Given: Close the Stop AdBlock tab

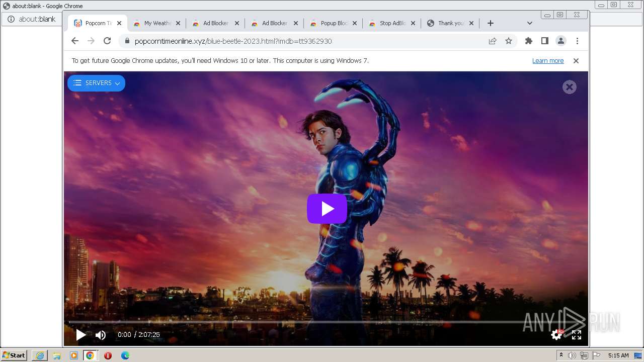Looking at the screenshot, I should pos(414,23).
